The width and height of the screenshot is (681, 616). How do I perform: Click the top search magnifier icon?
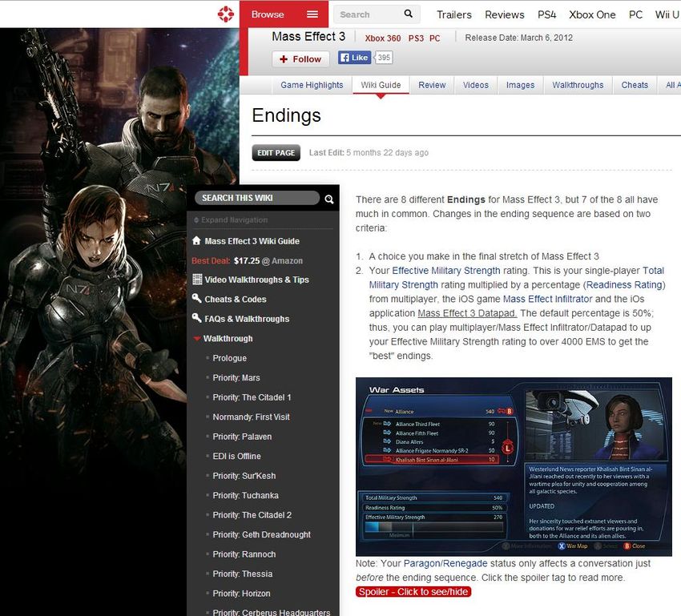coord(409,14)
